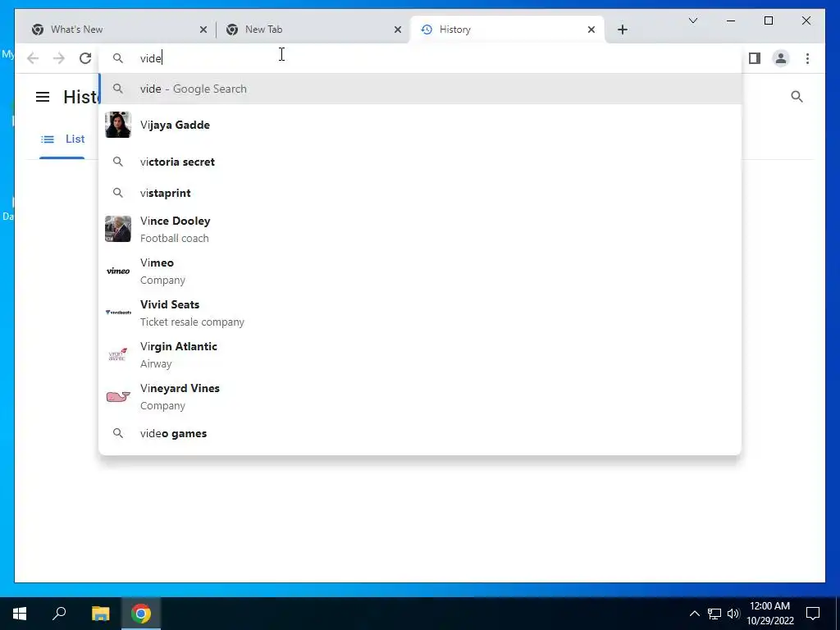This screenshot has width=840, height=630.
Task: Click the 'Football coach' description text
Action: (175, 239)
